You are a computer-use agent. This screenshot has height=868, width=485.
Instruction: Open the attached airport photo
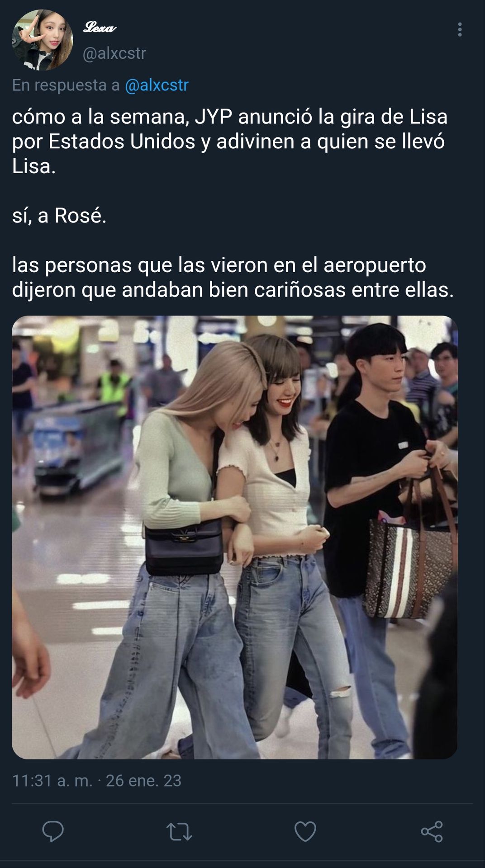(x=235, y=538)
